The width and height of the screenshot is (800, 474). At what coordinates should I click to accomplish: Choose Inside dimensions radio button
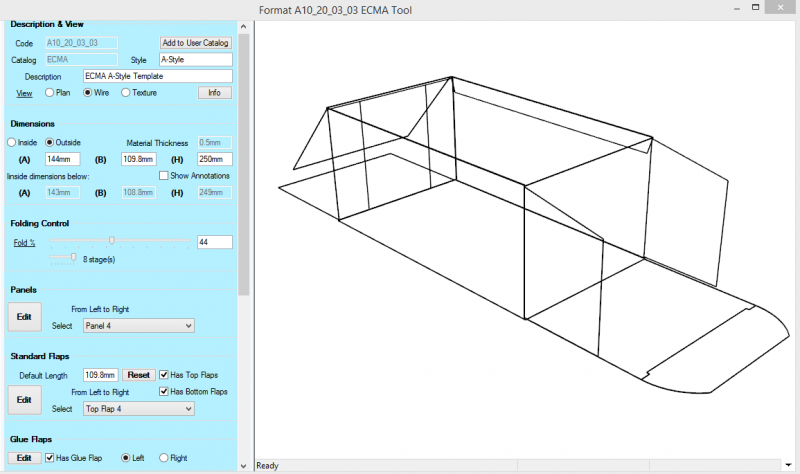(11, 142)
